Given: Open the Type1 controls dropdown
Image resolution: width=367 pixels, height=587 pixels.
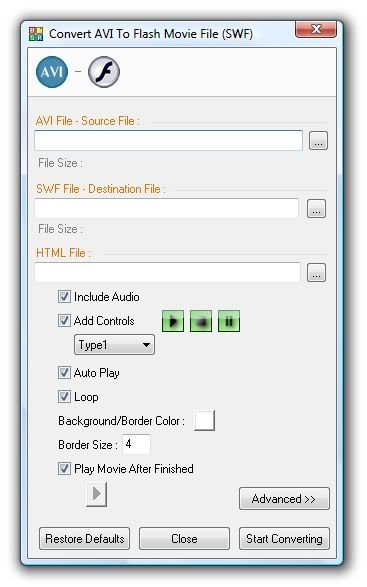Looking at the screenshot, I should [114, 345].
